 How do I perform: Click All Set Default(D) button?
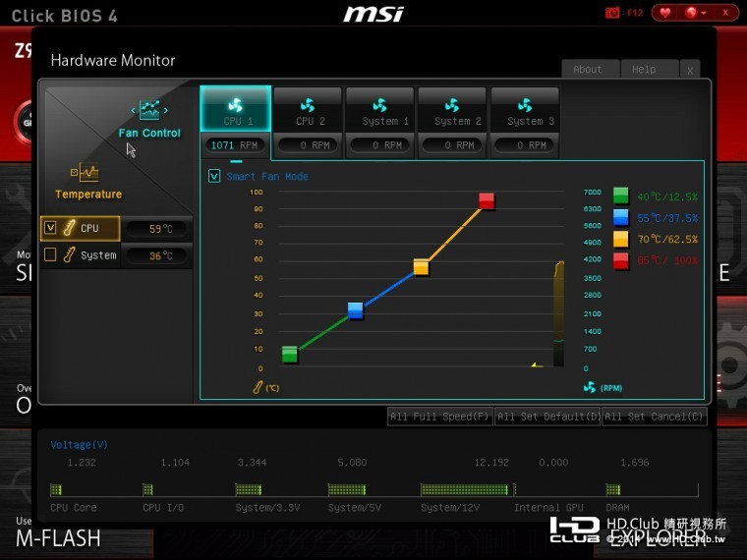(546, 417)
